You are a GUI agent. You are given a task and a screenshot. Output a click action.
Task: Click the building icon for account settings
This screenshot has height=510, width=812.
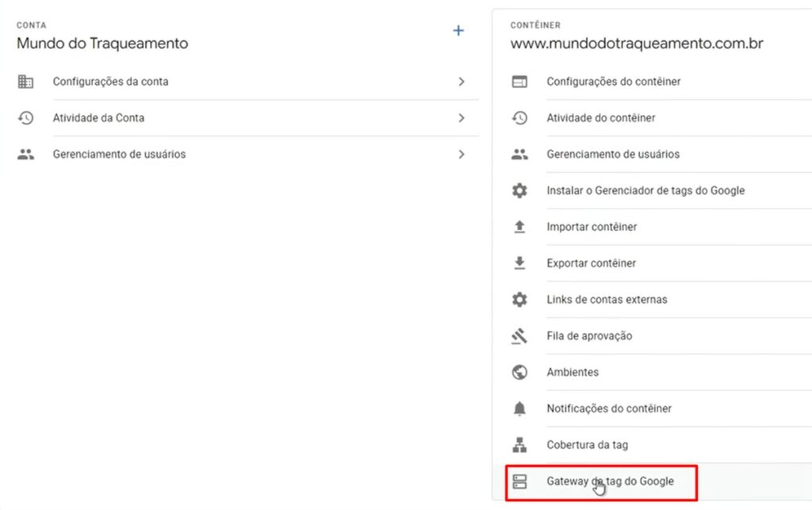coord(25,82)
